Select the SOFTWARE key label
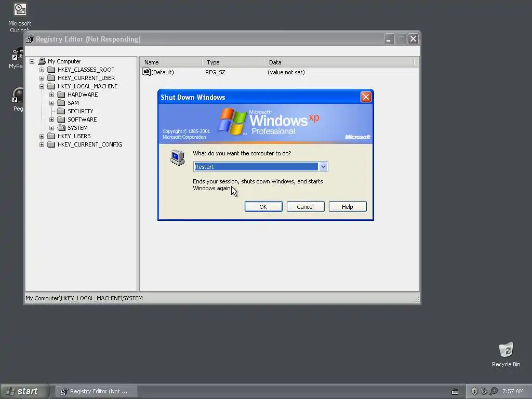This screenshot has height=399, width=532. pyautogui.click(x=82, y=119)
